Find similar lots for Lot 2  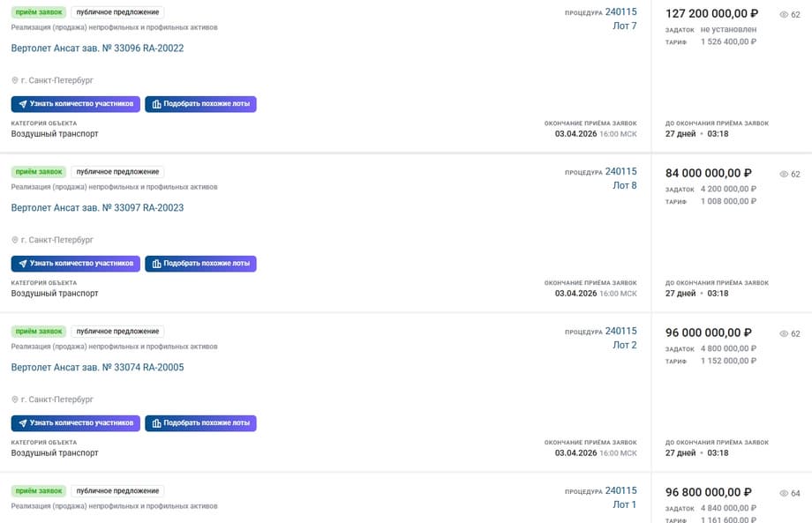[x=200, y=423]
